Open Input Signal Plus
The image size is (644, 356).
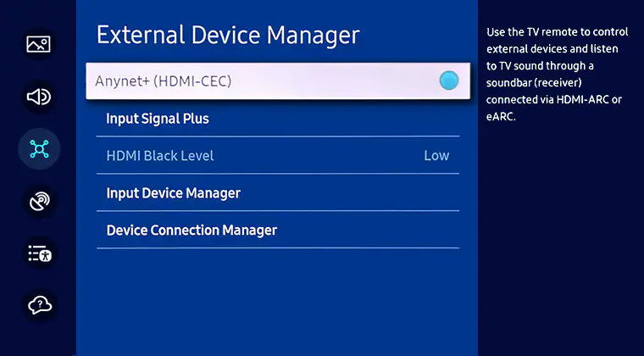pyautogui.click(x=278, y=119)
